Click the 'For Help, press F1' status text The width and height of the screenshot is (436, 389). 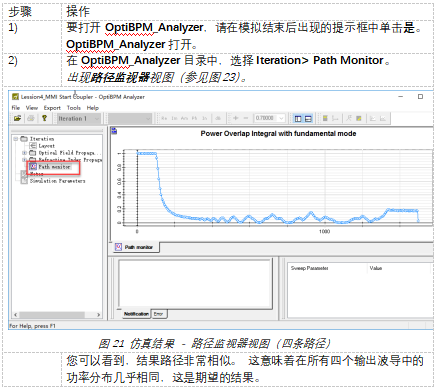coord(32,326)
